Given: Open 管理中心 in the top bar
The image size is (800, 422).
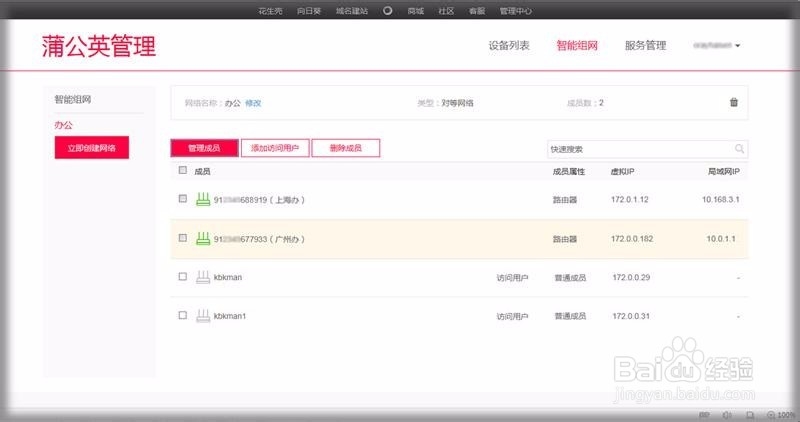Looking at the screenshot, I should point(515,11).
